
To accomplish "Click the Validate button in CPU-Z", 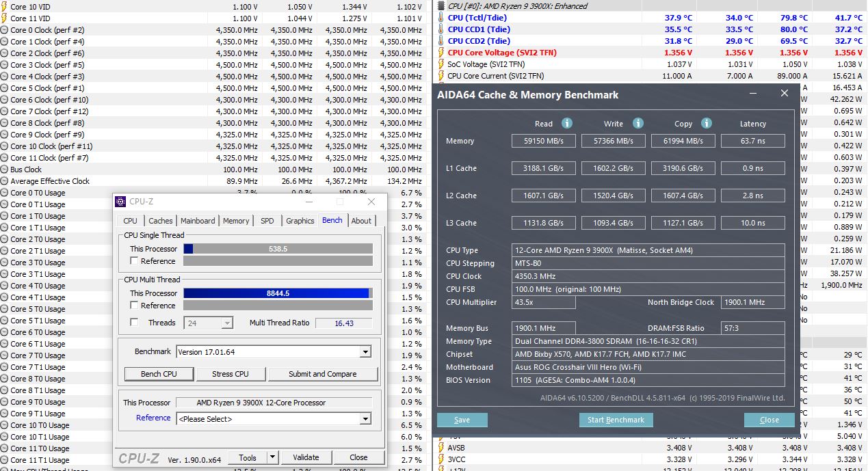I will pos(306,458).
